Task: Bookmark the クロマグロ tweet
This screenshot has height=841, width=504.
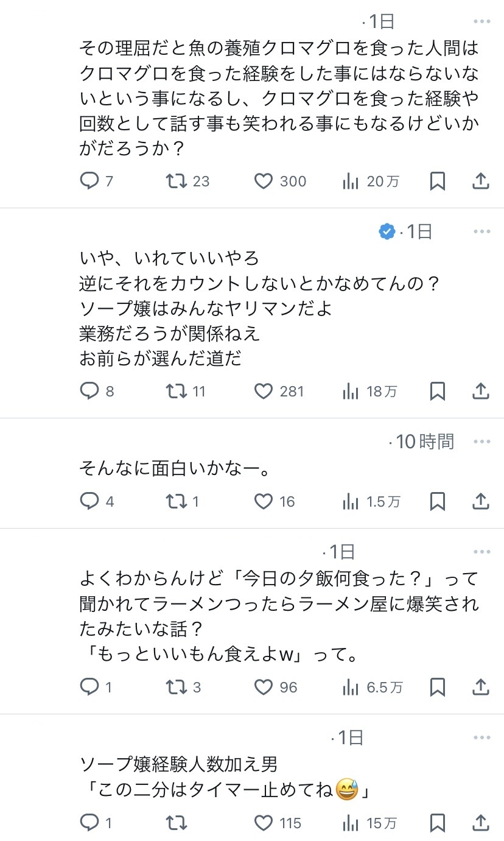Action: tap(437, 181)
